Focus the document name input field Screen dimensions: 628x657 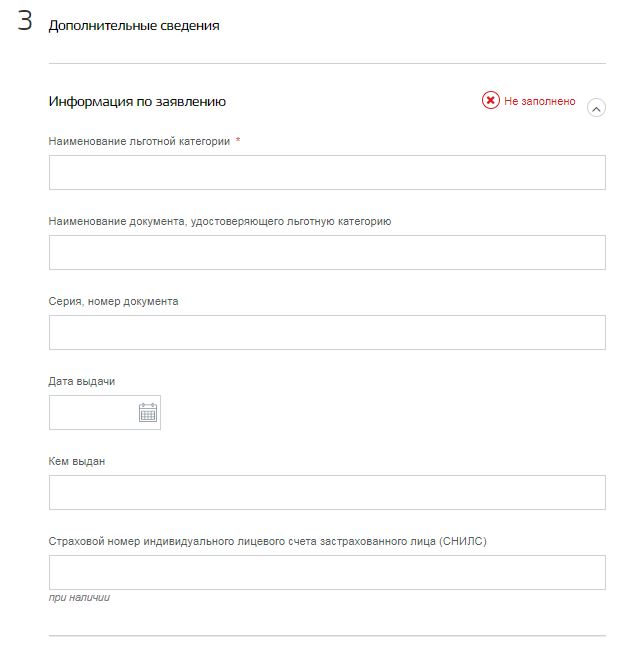(x=327, y=252)
